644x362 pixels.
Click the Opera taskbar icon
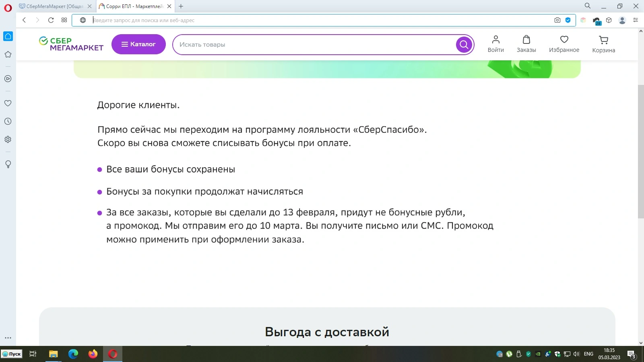point(113,354)
